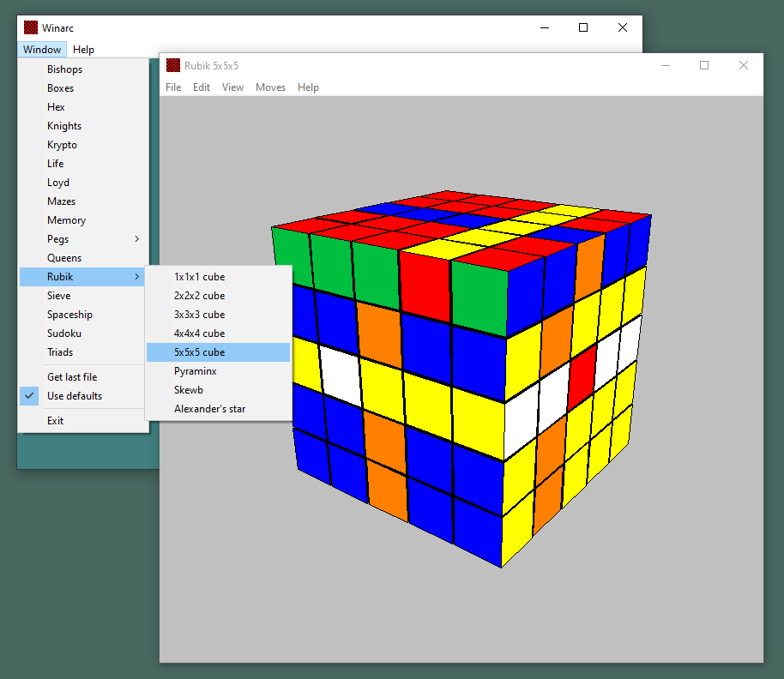
Task: Close the Rubik 5x5x5 window
Action: coord(744,65)
